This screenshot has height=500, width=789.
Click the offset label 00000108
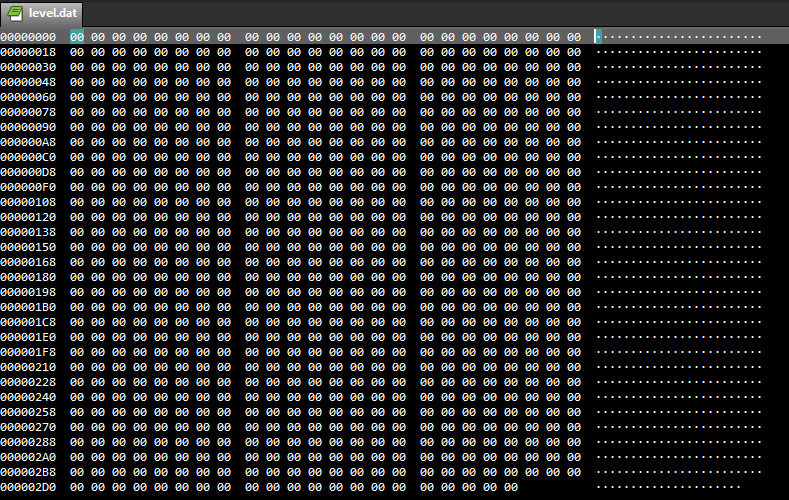(x=28, y=202)
